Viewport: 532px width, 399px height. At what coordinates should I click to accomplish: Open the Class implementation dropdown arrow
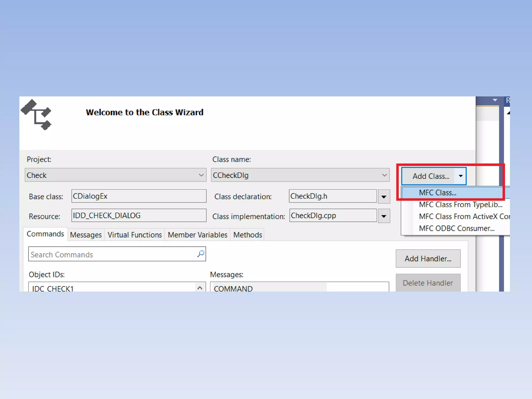point(384,216)
